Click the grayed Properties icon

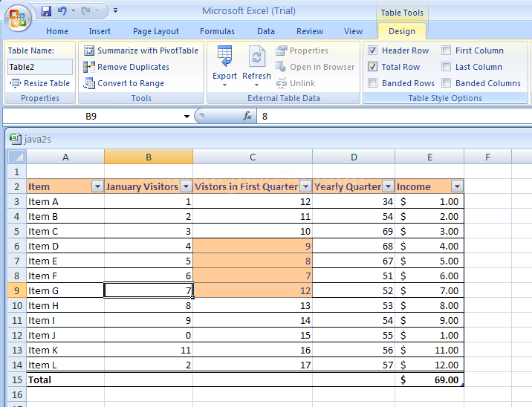(282, 51)
